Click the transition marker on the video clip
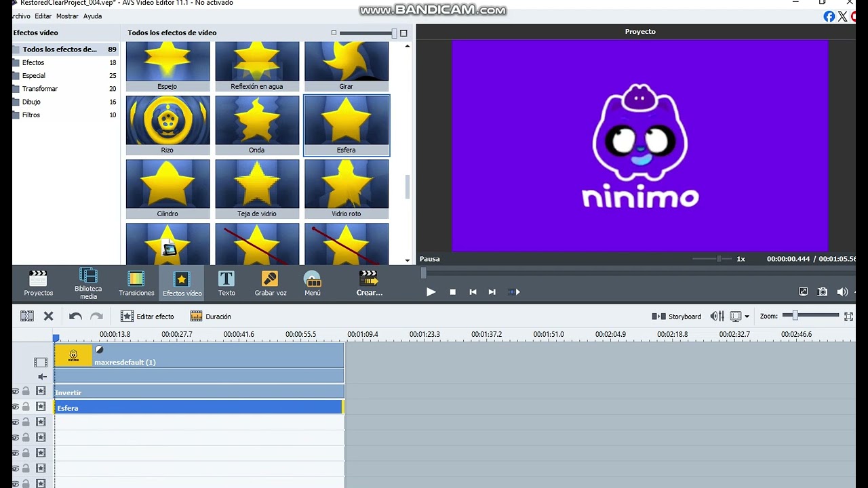Viewport: 868px width, 488px height. pyautogui.click(x=99, y=350)
